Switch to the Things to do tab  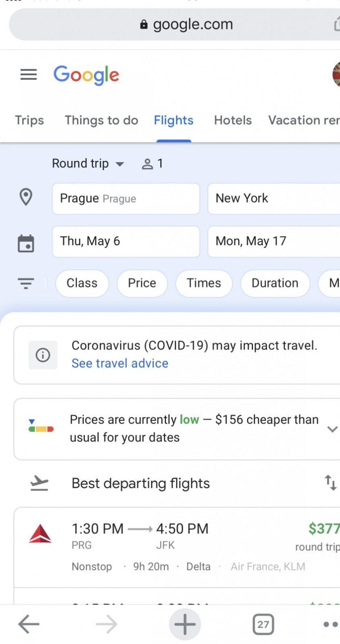[x=101, y=120]
